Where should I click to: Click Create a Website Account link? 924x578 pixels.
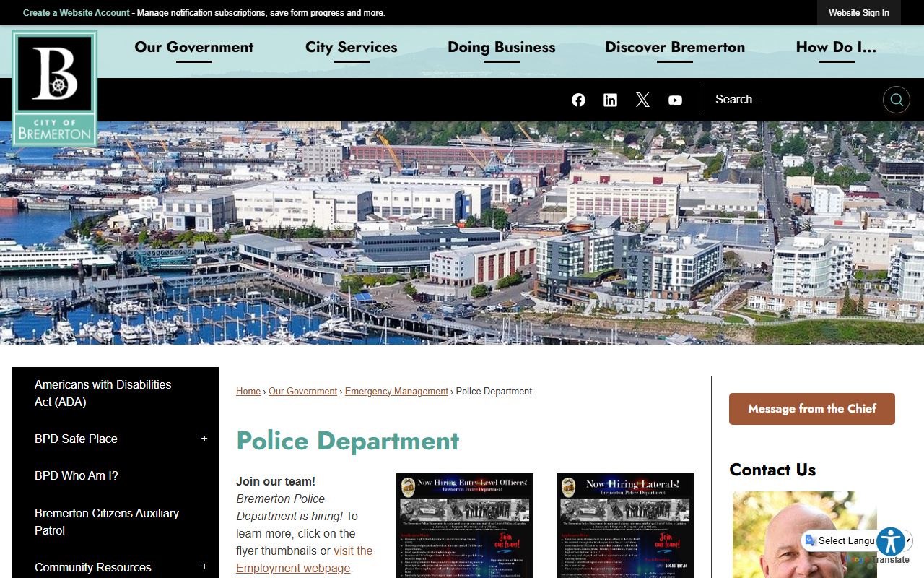pos(77,13)
